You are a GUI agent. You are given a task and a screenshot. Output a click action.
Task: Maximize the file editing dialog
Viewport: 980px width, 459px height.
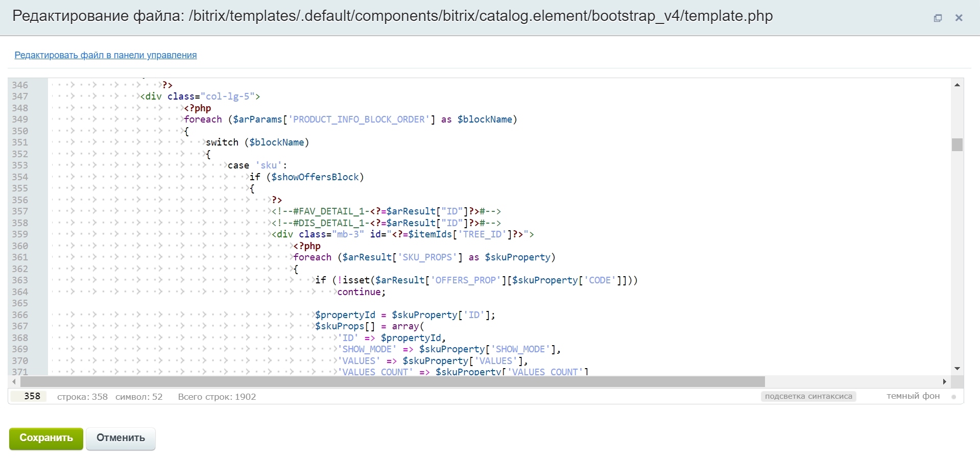(x=938, y=18)
